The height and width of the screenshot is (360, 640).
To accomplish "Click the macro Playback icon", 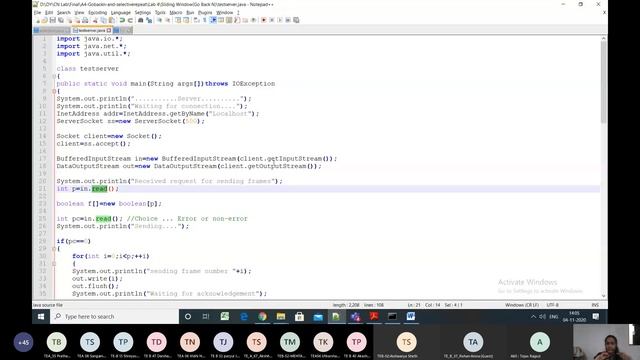I will 280,20.
